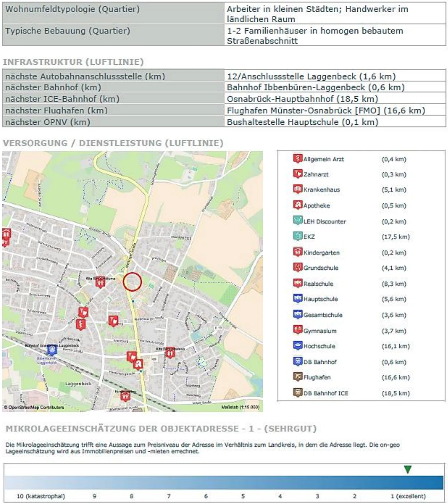Click the Allgemein Arzt legend icon
This screenshot has width=448, height=504.
tap(298, 158)
